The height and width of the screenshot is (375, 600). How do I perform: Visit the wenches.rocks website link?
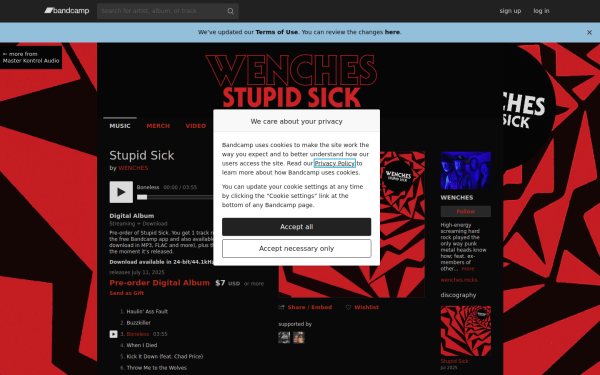coord(459,280)
